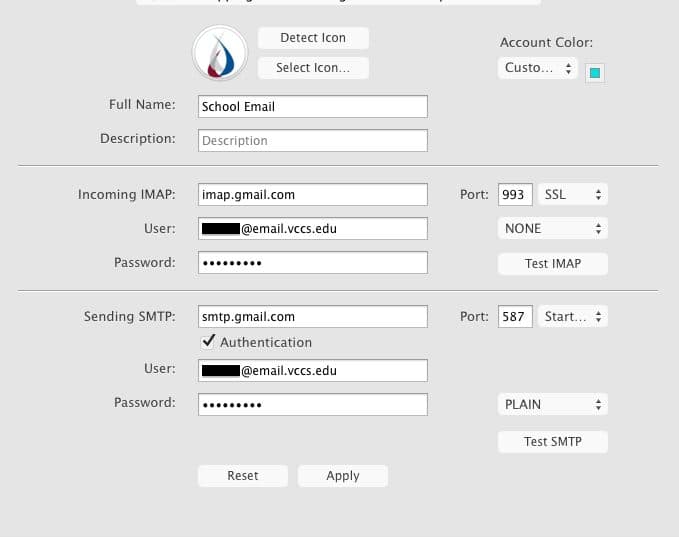Screen dimensions: 679x537
Task: Click the IMAP password field
Action: [313, 263]
